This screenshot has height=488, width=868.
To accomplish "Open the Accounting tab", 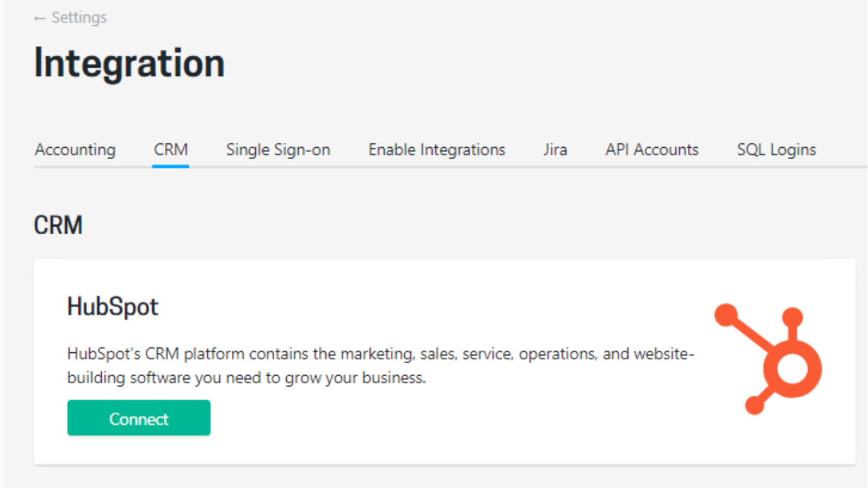I will 75,150.
